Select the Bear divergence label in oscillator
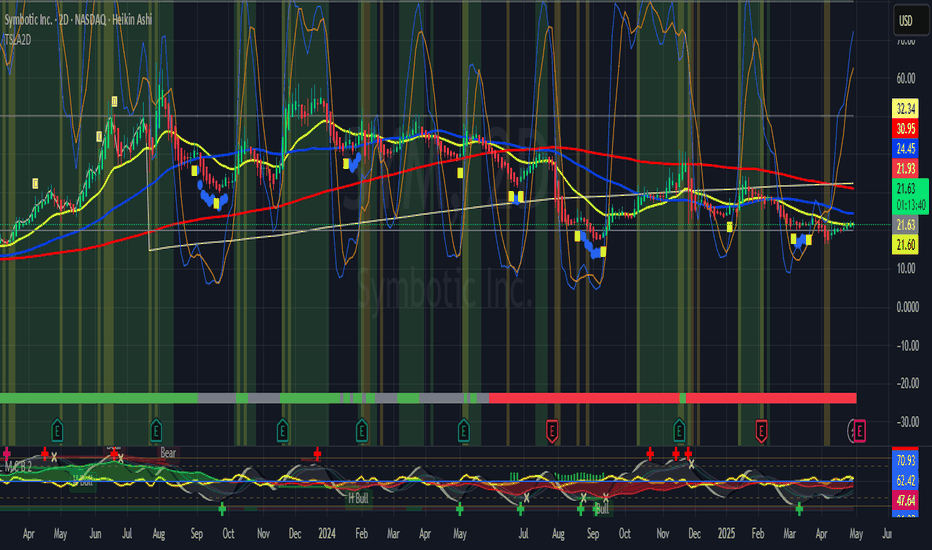Image resolution: width=932 pixels, height=550 pixels. point(168,453)
